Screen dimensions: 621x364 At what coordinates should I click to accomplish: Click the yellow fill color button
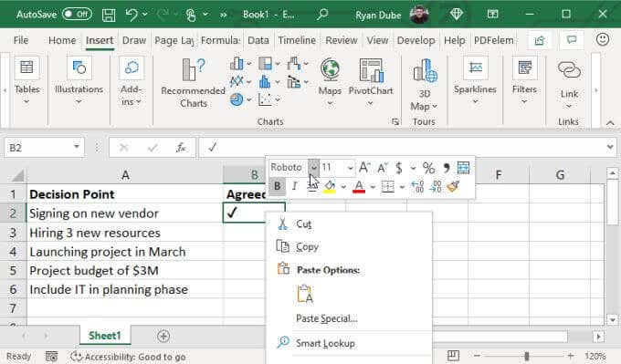pos(330,186)
